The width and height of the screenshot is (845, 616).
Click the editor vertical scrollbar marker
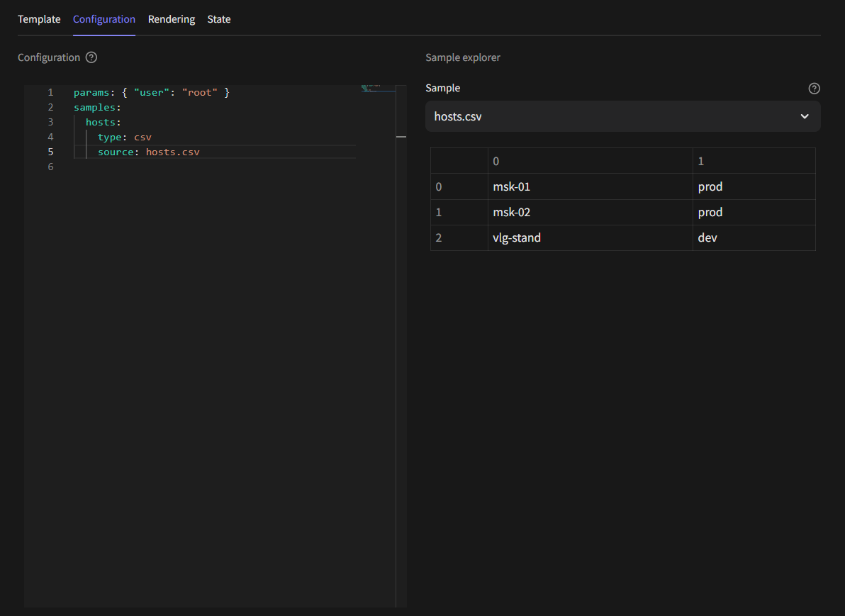401,136
